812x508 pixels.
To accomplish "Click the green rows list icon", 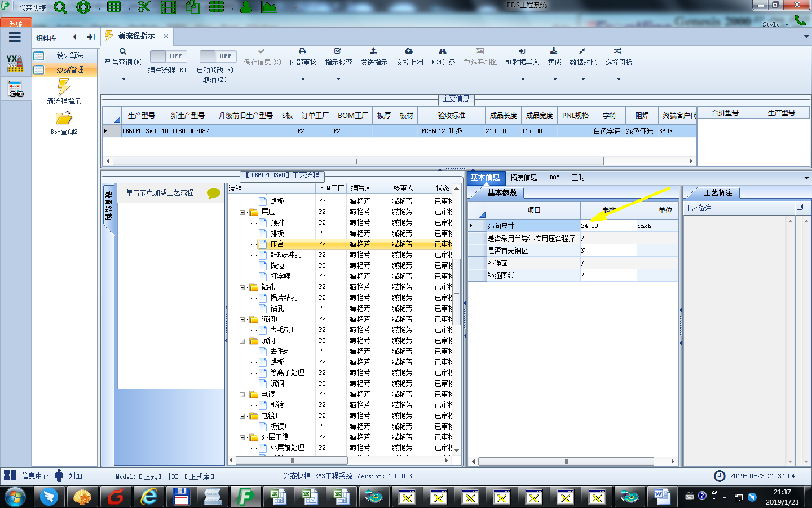I will click(217, 7).
